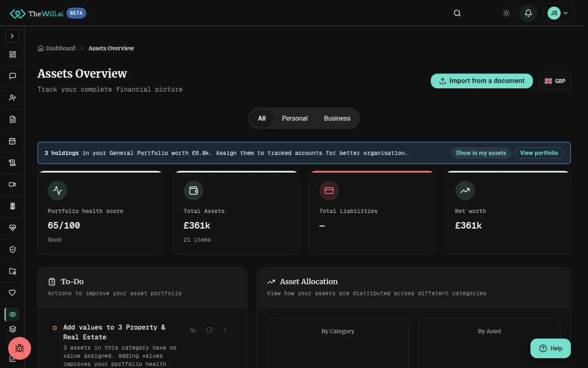Mark Property & Real Estate to-do complete
Viewport: 588px width, 368px height.
209,330
